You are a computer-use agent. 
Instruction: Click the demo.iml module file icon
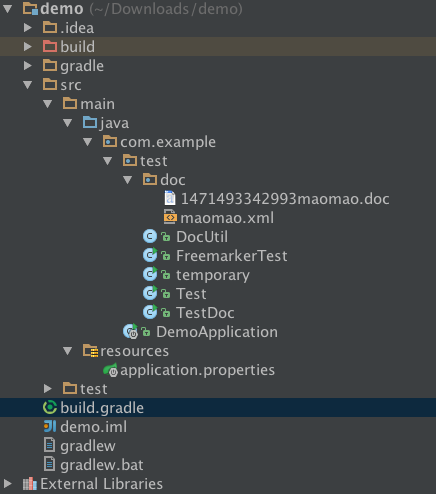[x=50, y=426]
